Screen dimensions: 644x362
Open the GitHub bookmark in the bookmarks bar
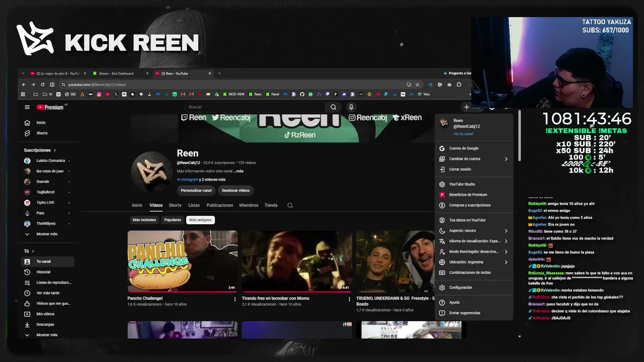click(x=302, y=95)
